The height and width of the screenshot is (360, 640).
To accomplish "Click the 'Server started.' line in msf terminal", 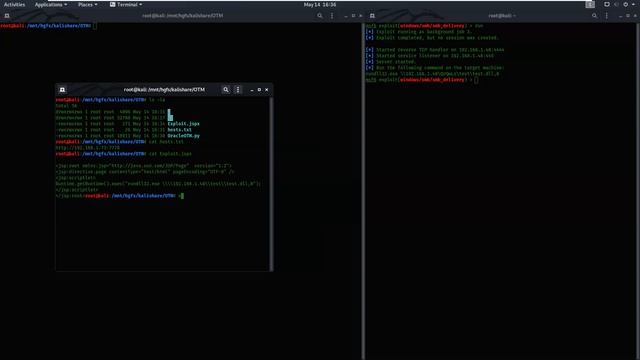I will click(391, 62).
